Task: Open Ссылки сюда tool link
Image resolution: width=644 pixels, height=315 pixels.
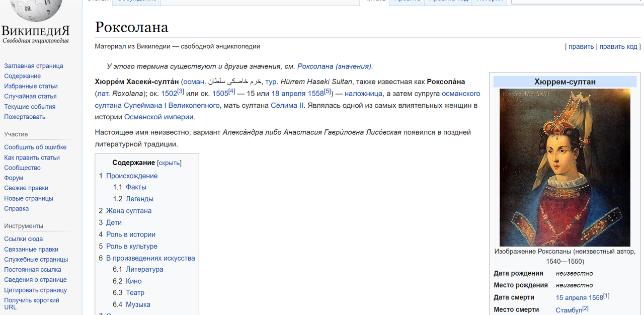Action: click(23, 239)
